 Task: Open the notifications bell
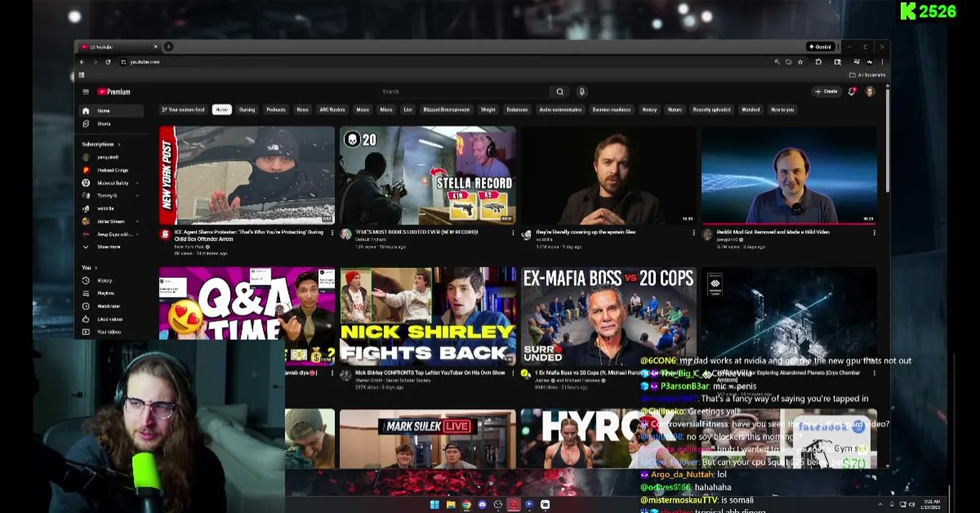point(852,91)
